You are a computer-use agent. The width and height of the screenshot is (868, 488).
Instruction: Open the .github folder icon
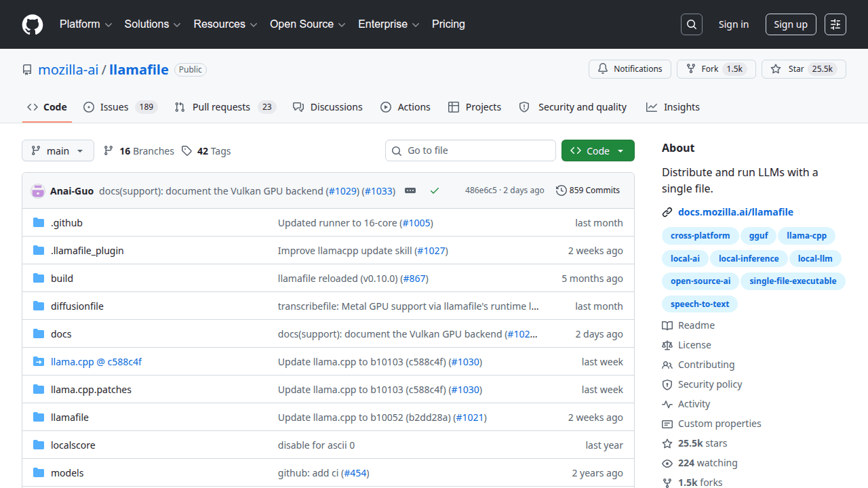[39, 223]
